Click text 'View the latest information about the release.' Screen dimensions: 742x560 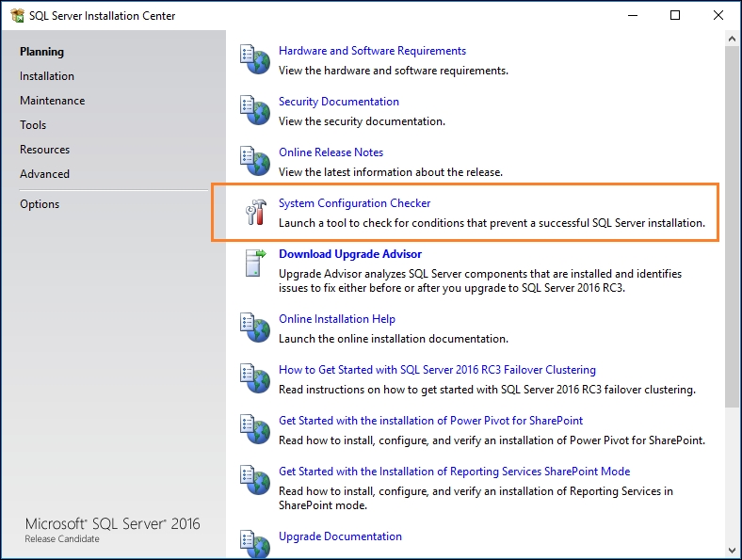(391, 172)
